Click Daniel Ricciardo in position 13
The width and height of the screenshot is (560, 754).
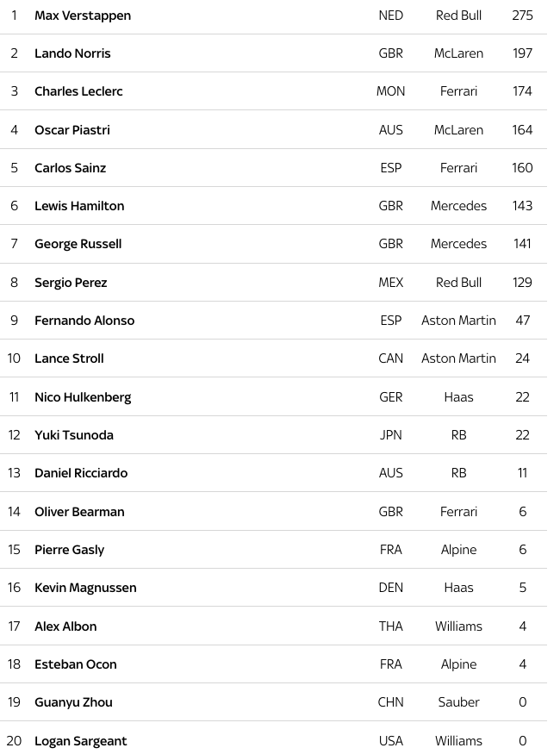(x=81, y=473)
